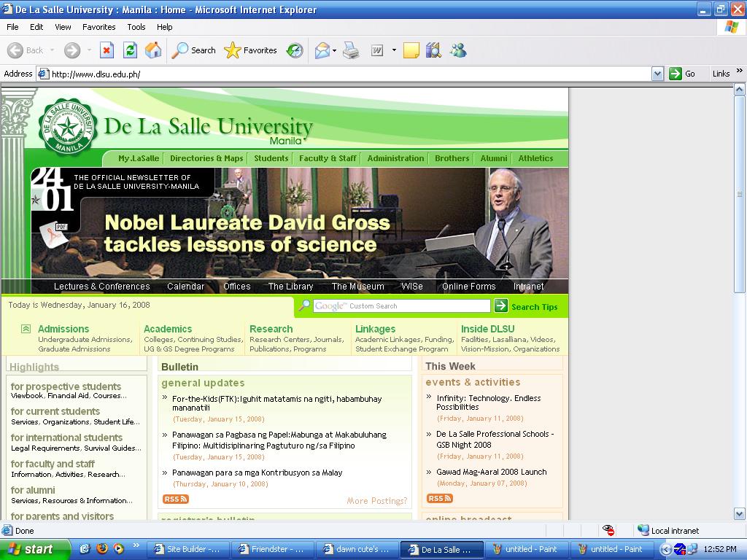Click the More Postings? link
Image resolution: width=747 pixels, height=560 pixels.
click(377, 500)
